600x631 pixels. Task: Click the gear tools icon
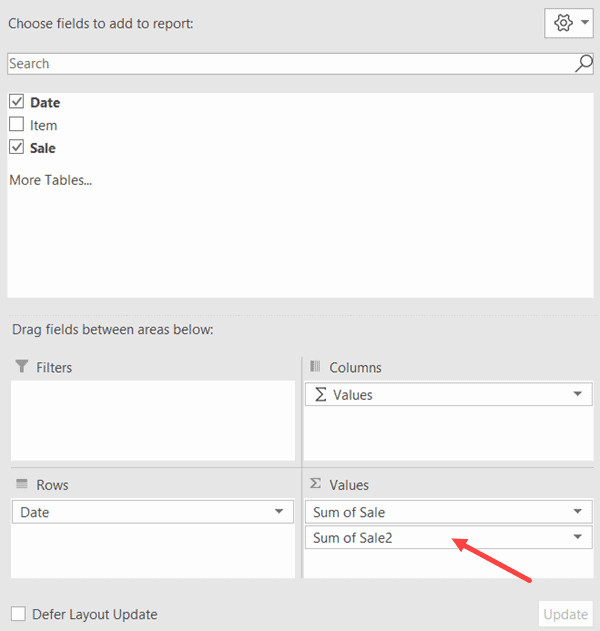click(x=561, y=23)
